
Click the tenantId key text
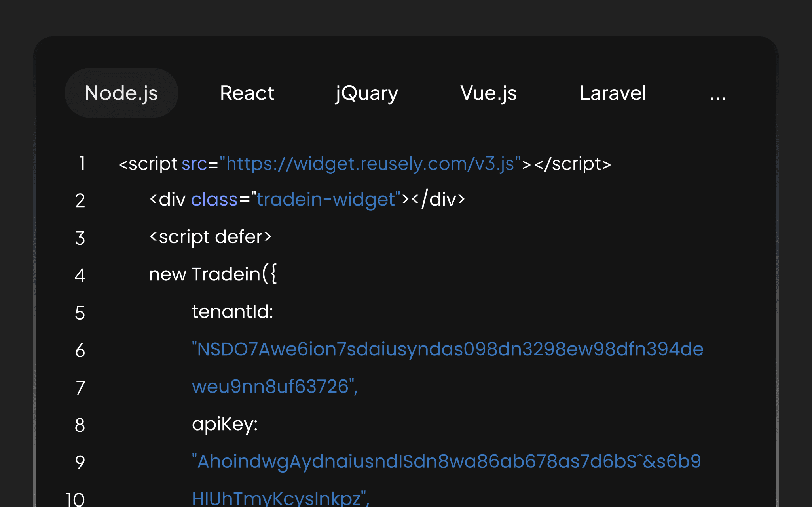pos(233,311)
